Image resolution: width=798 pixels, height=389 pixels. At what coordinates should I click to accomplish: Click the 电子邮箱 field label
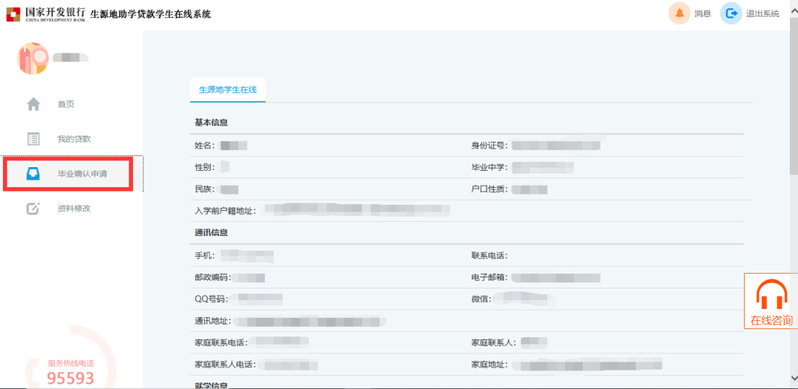pyautogui.click(x=490, y=277)
